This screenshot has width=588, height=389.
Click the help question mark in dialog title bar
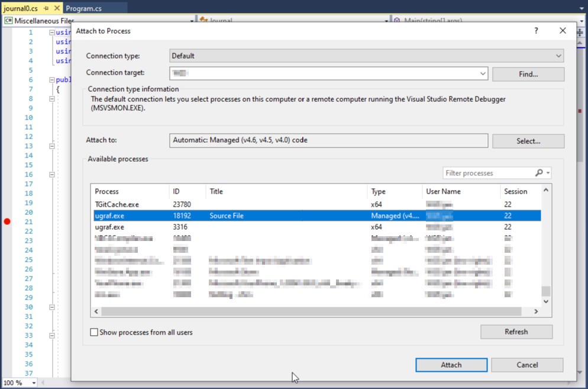[536, 31]
